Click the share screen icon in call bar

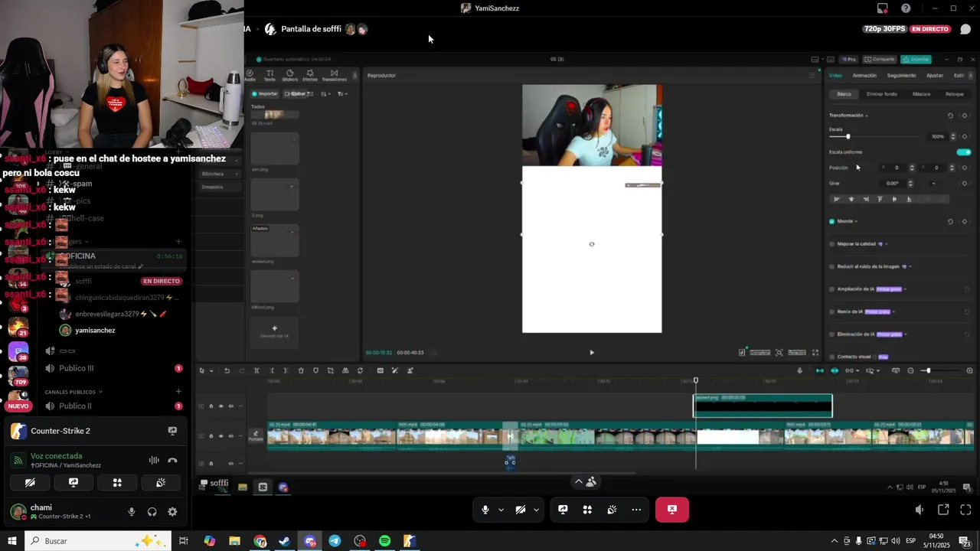[x=563, y=510]
